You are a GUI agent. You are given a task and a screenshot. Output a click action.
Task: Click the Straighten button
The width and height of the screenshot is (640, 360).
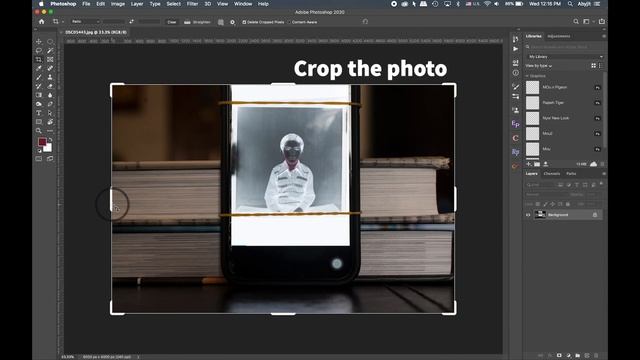coord(198,22)
